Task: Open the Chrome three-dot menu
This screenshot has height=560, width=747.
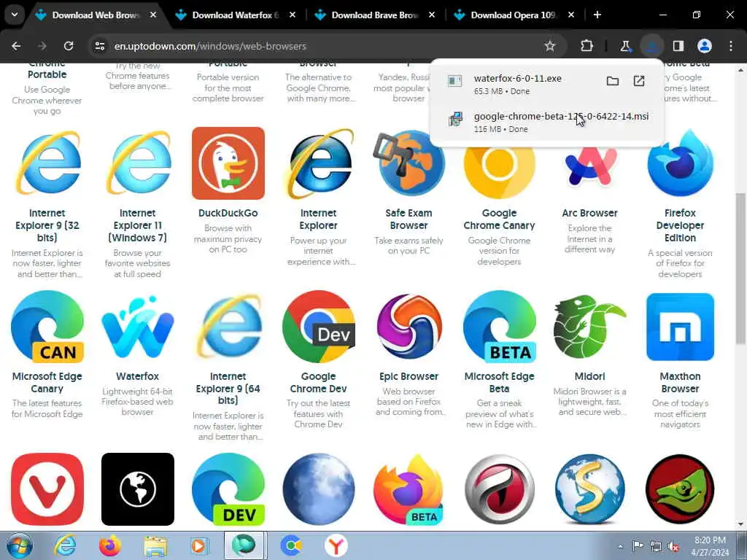Action: tap(731, 46)
